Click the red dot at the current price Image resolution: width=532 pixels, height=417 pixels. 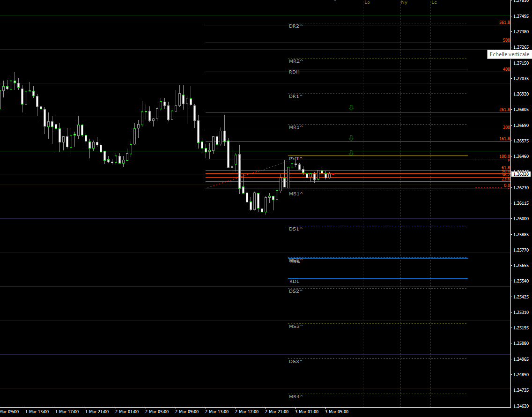(333, 174)
